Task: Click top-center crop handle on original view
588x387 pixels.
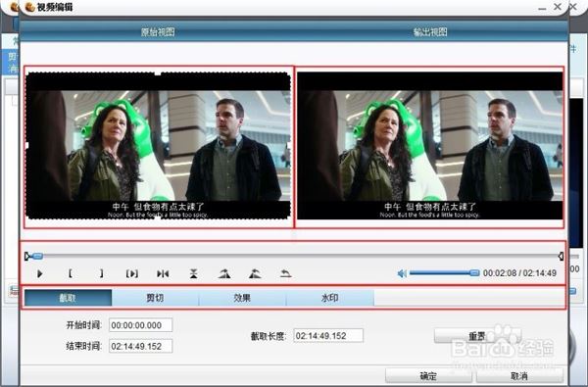Action: (158, 73)
